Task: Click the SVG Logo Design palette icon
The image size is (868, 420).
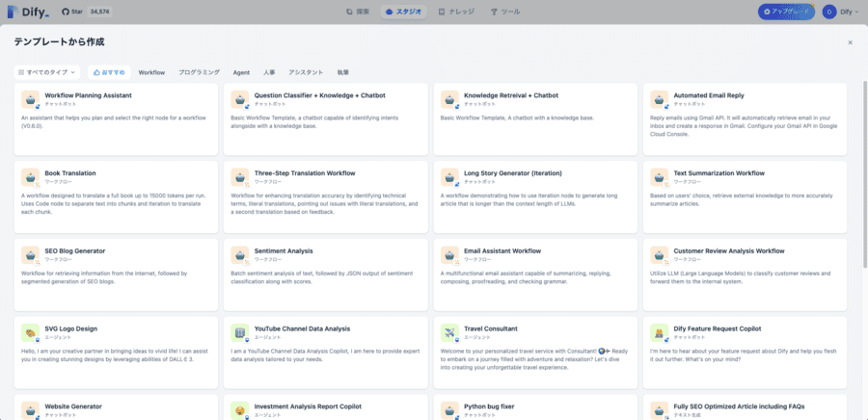Action: click(31, 332)
